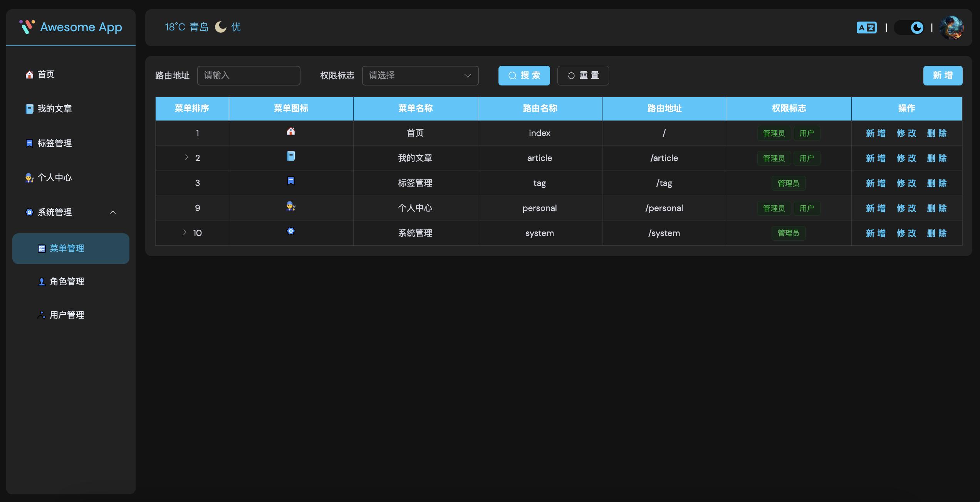Image resolution: width=980 pixels, height=502 pixels.
Task: Click the moon weather icon in header
Action: tap(220, 27)
